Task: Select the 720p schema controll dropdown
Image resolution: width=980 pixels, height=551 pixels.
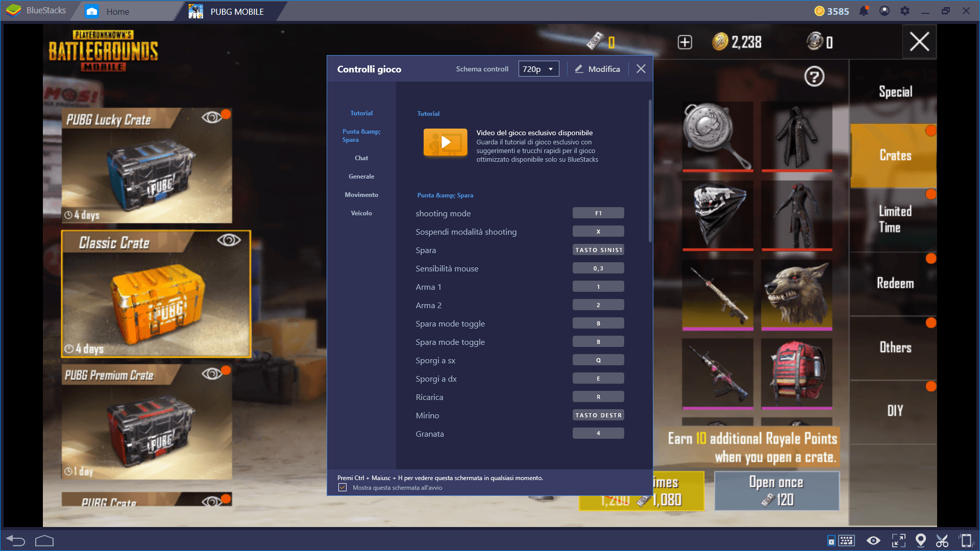Action: point(538,69)
